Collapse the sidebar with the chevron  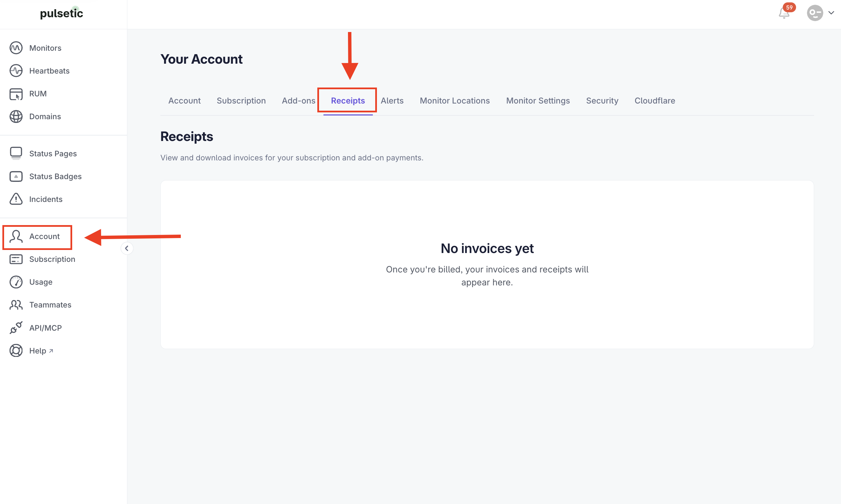[x=127, y=248]
